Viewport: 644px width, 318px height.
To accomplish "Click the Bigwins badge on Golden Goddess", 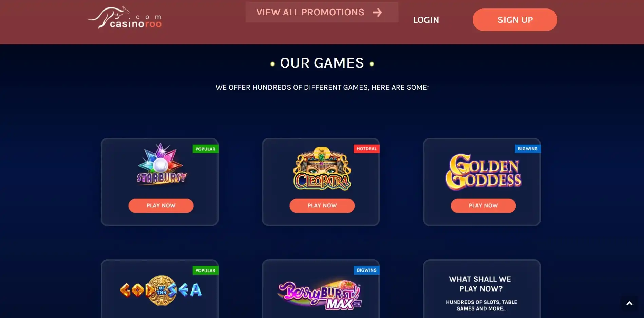I will pos(528,149).
